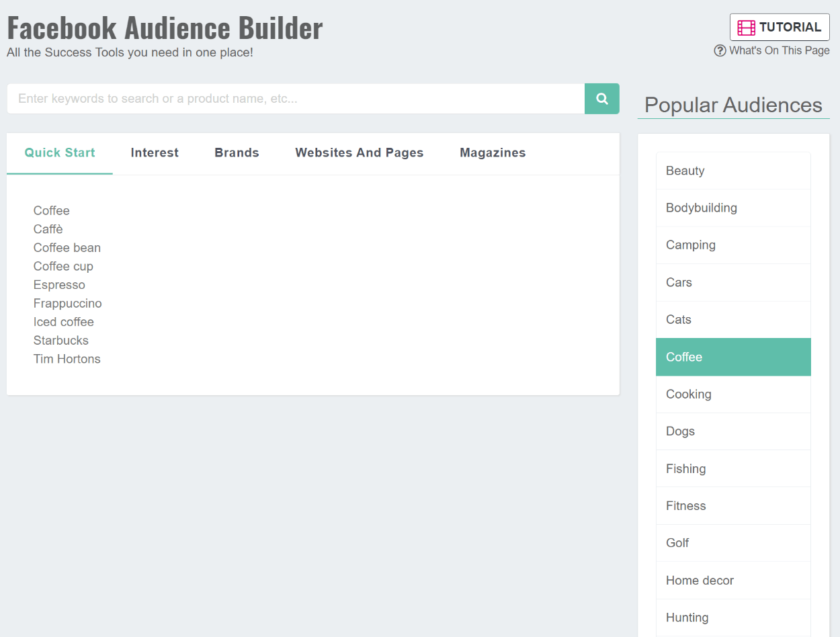840x637 pixels.
Task: Select the Caffè keyword
Action: click(x=48, y=229)
